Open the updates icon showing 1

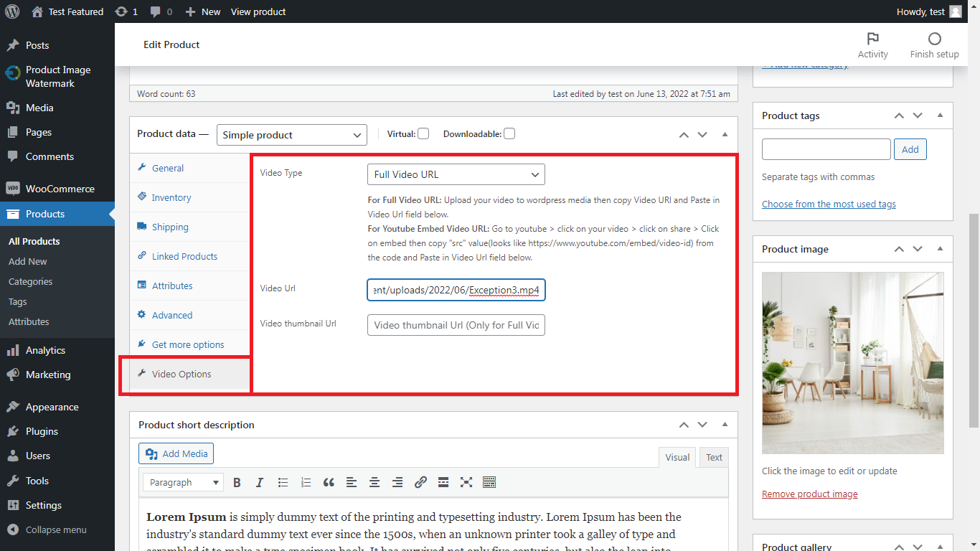click(x=126, y=11)
